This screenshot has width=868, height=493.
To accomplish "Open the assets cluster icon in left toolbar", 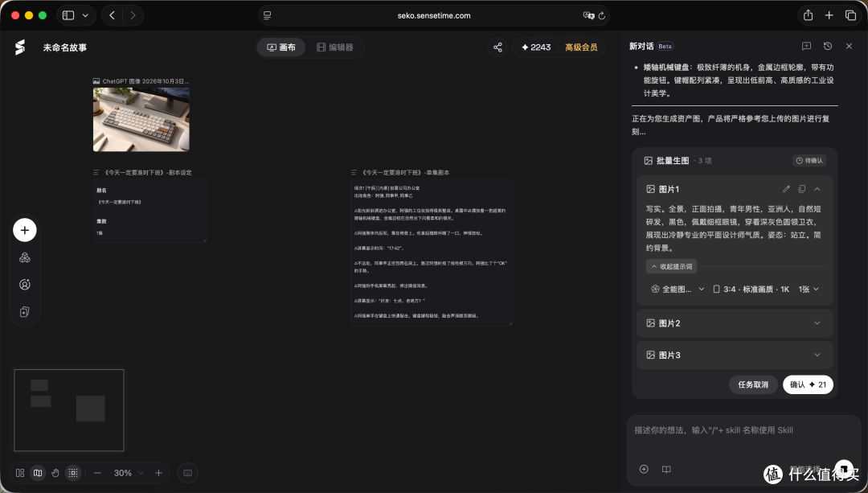I will pyautogui.click(x=25, y=257).
